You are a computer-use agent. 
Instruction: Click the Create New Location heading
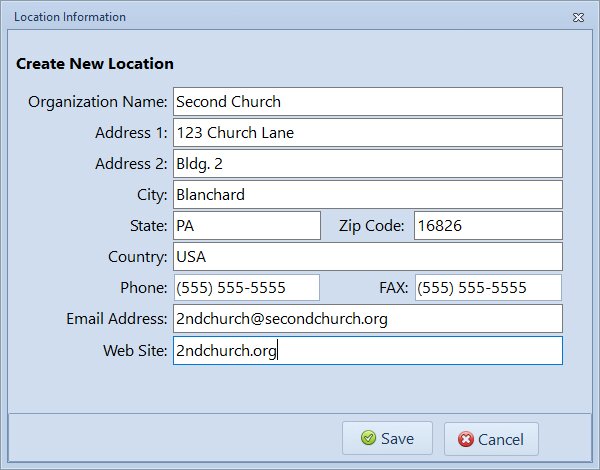click(x=95, y=64)
